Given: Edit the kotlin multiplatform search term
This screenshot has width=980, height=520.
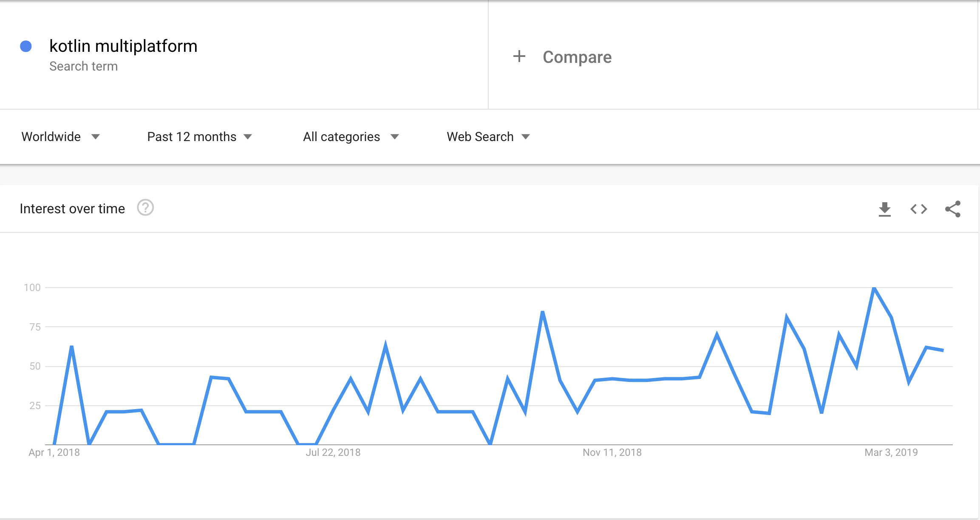Looking at the screenshot, I should pos(123,46).
